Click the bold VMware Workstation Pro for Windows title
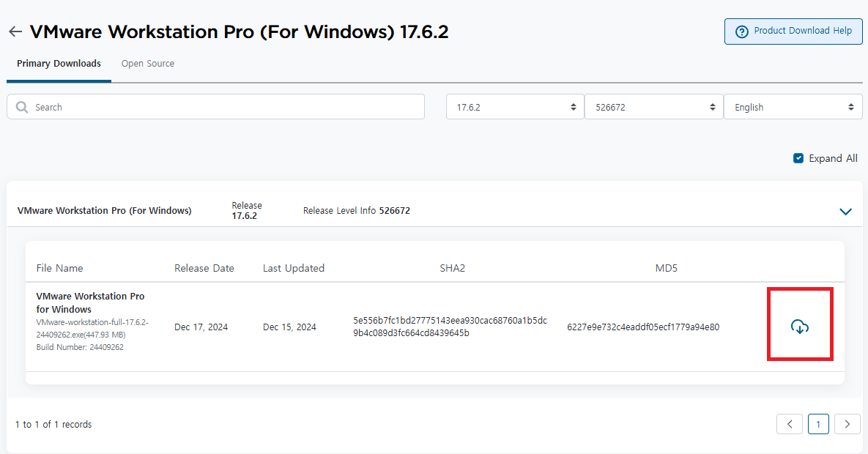 tap(90, 303)
